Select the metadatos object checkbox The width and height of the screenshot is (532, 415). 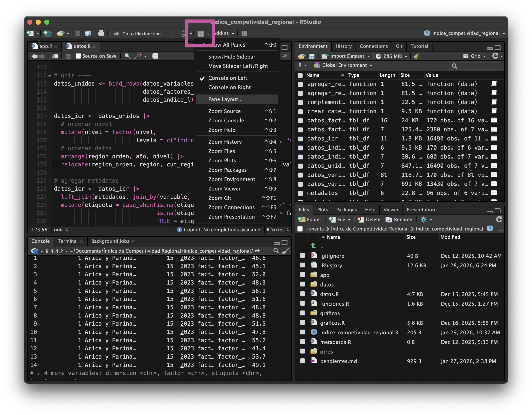[300, 193]
